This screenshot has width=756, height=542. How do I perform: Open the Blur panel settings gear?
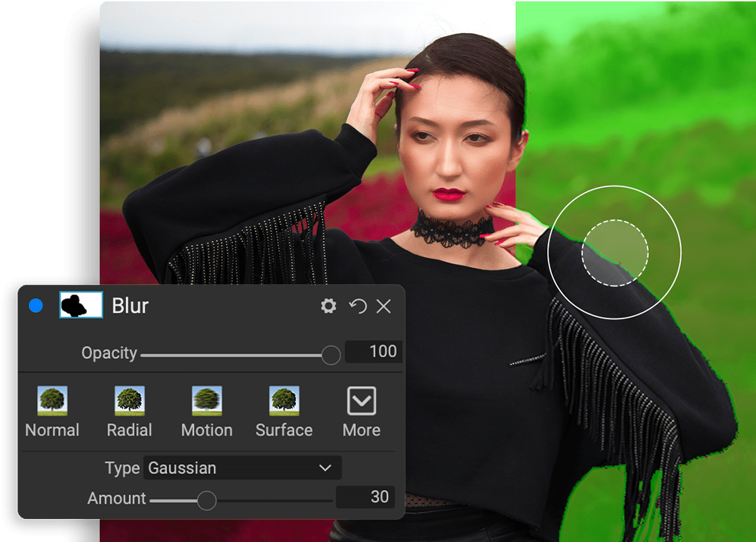(x=328, y=306)
